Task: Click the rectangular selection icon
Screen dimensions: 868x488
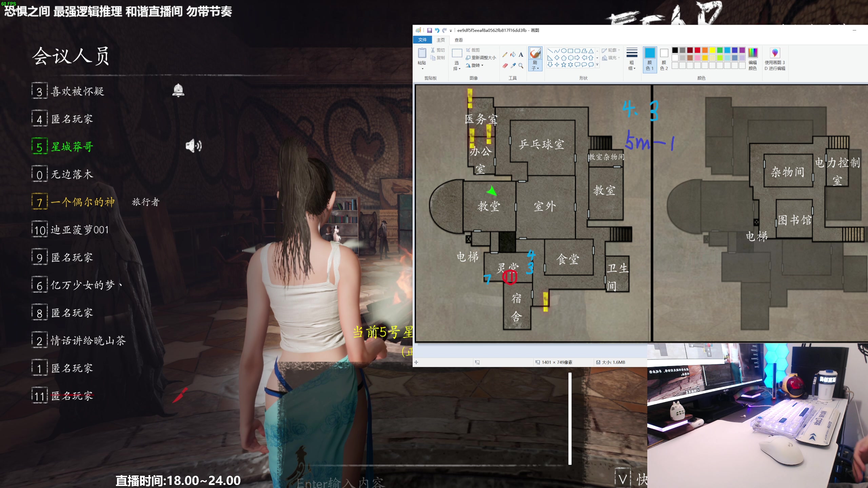Action: [457, 53]
